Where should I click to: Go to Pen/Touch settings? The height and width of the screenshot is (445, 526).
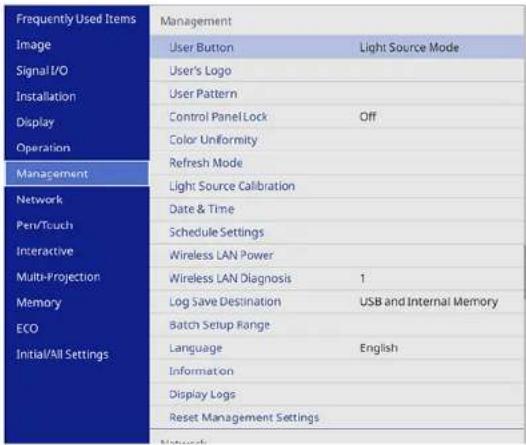point(45,225)
